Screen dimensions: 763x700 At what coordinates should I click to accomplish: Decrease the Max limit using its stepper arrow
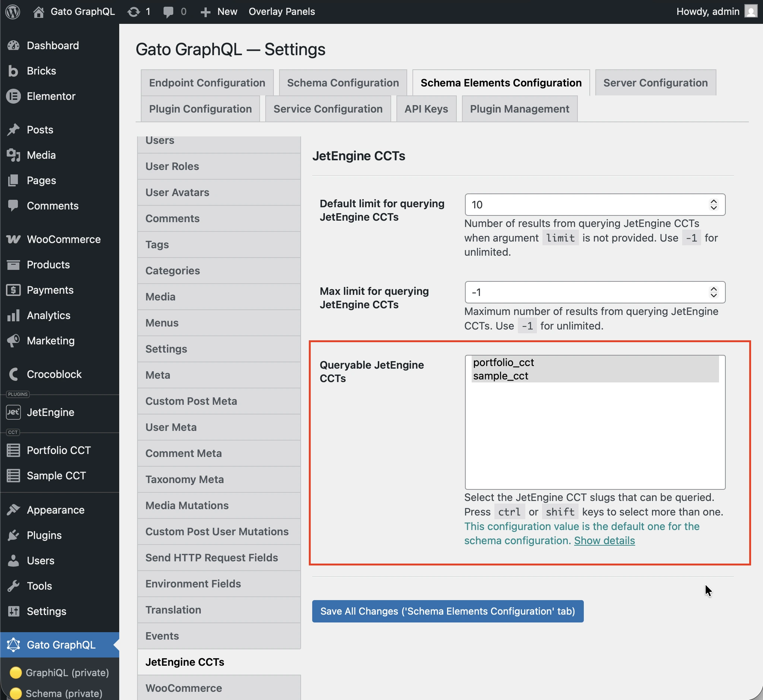tap(713, 296)
